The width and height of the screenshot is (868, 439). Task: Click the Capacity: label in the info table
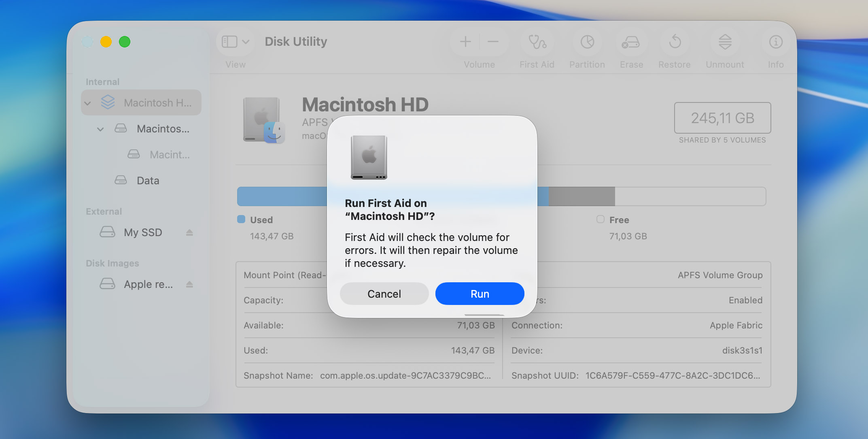[x=263, y=300]
